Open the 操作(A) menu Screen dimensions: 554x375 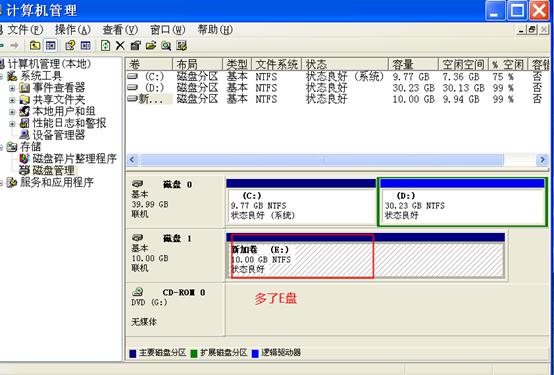pos(73,30)
